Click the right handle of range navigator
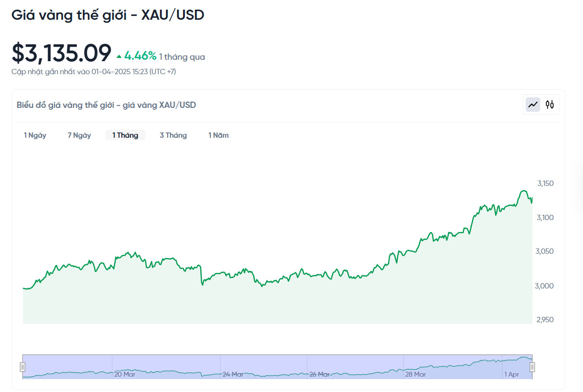This screenshot has height=392, width=583. pos(532,367)
